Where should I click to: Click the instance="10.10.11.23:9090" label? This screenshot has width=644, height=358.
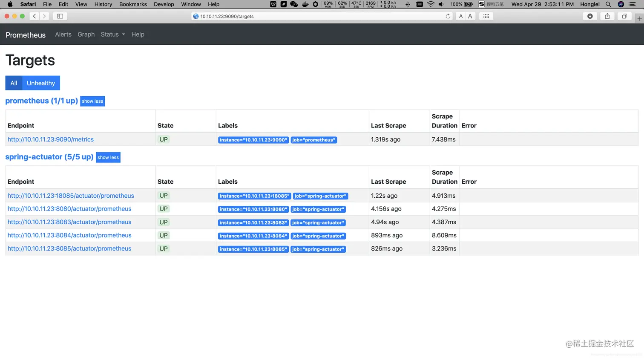(x=253, y=140)
